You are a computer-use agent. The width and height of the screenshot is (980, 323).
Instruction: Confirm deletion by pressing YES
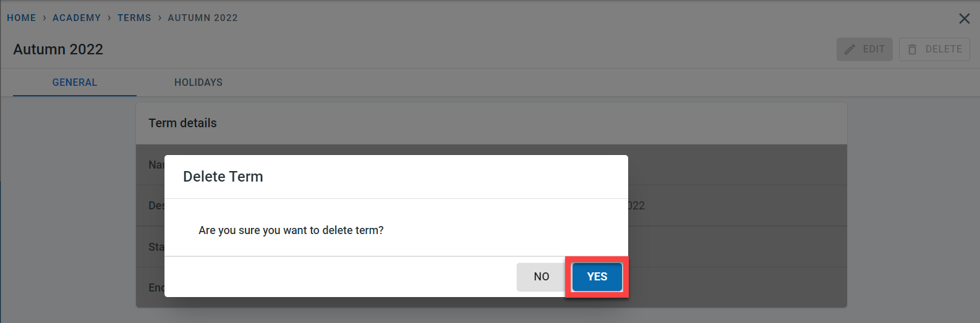tap(597, 277)
